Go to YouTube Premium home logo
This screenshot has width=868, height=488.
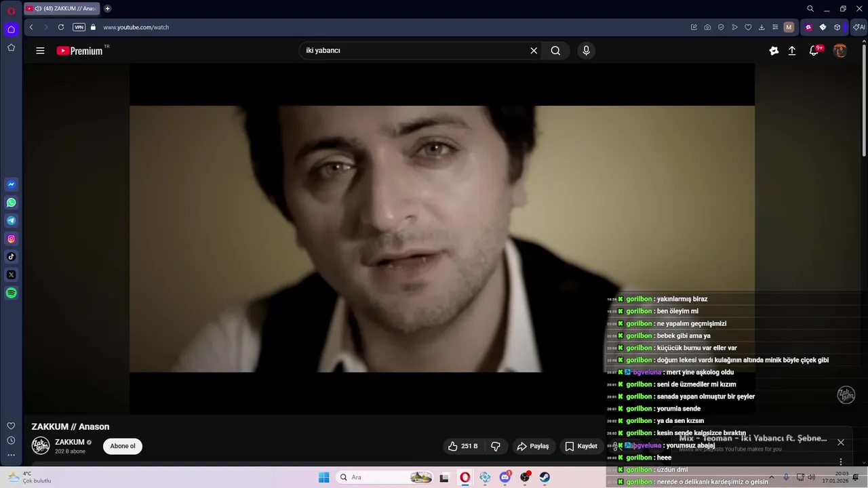click(80, 51)
